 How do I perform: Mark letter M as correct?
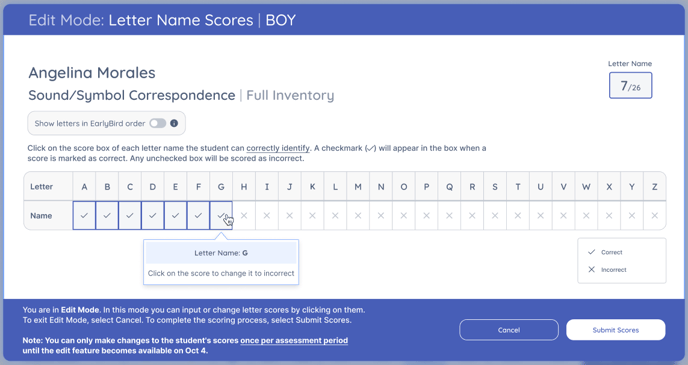(x=358, y=215)
